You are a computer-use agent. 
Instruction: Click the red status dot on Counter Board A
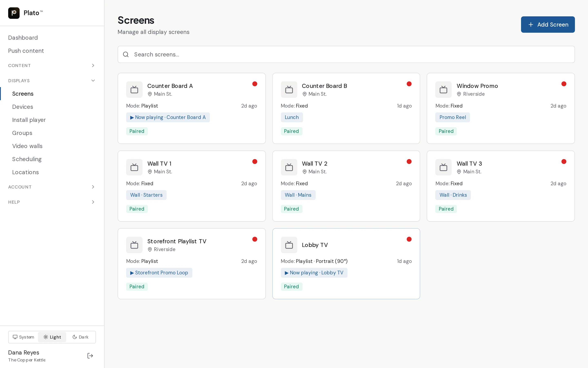(255, 84)
